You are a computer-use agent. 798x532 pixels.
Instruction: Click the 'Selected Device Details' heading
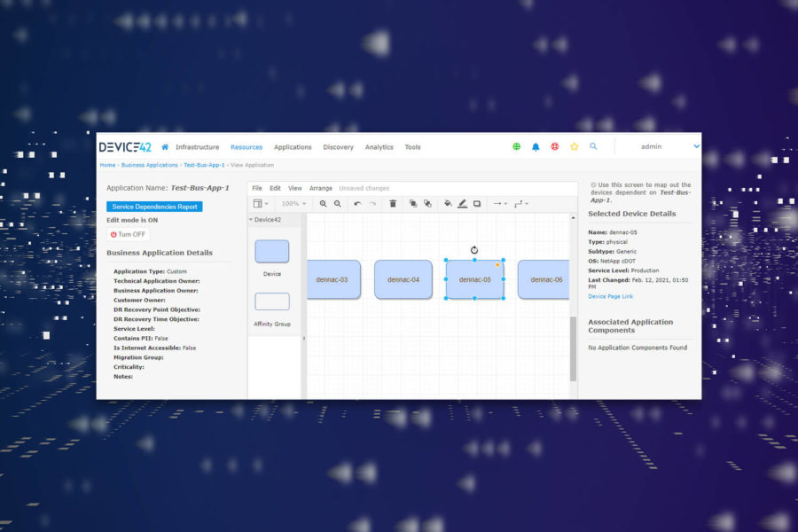tap(632, 214)
